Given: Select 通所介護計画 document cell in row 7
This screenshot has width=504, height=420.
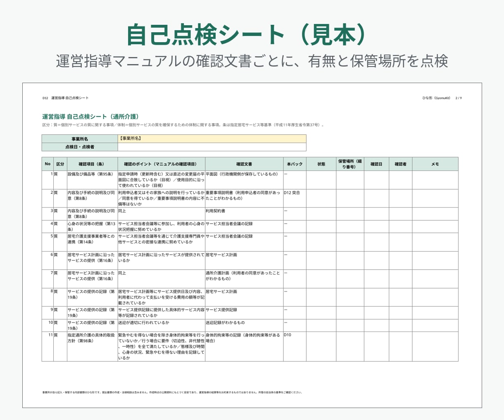Looking at the screenshot, I should pyautogui.click(x=244, y=279).
